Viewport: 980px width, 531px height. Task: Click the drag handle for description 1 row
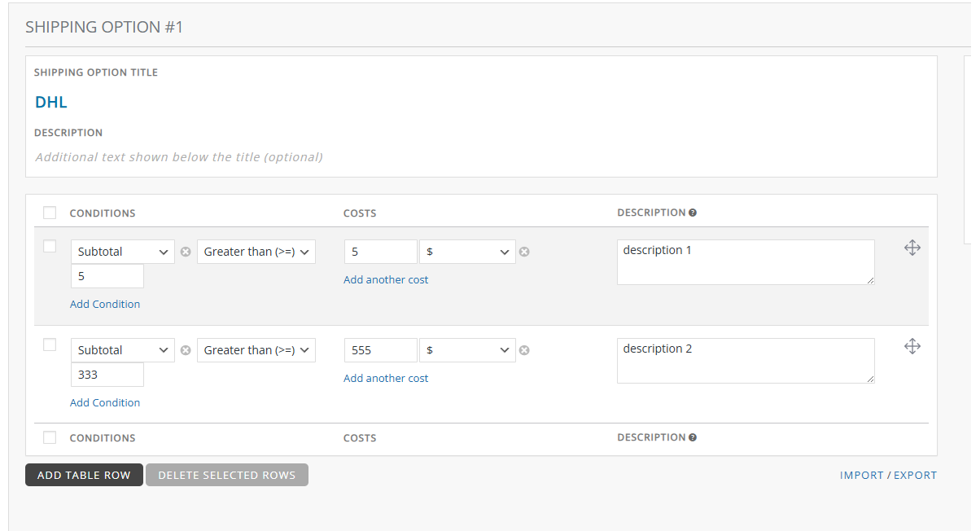point(912,248)
